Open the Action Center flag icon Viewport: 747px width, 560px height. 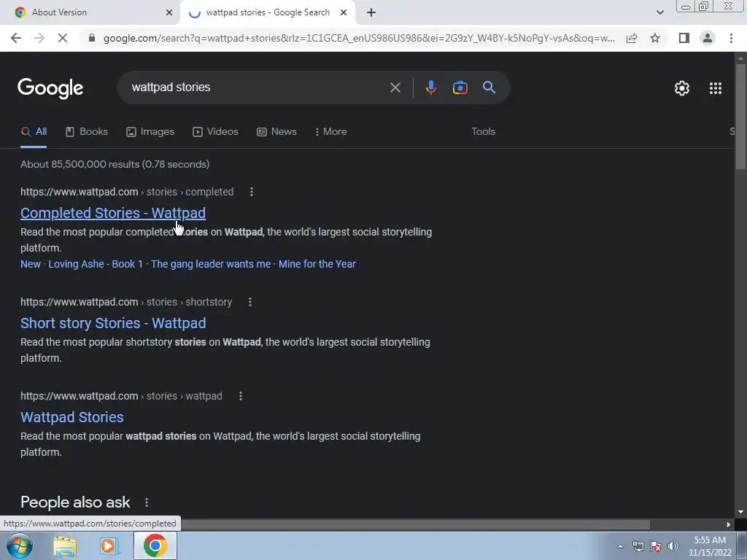point(656,546)
